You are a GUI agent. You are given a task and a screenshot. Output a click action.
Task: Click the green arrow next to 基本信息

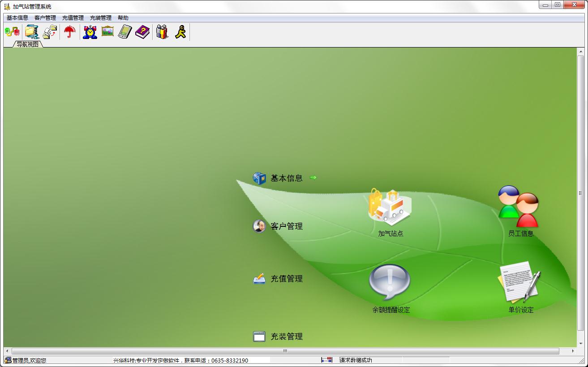pos(313,177)
